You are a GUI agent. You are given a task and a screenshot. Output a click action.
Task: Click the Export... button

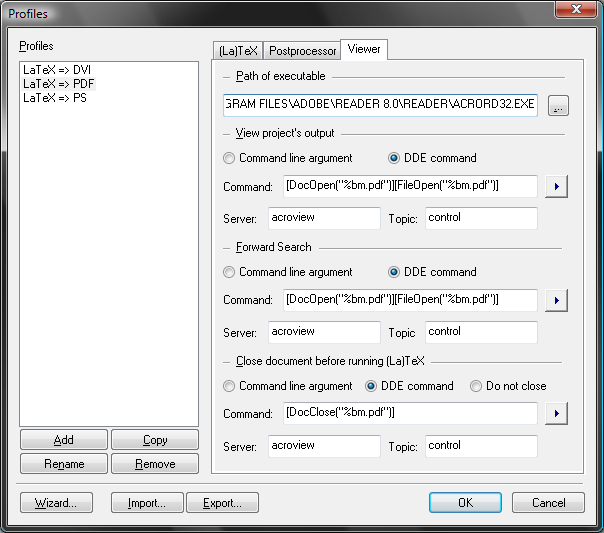tap(222, 503)
